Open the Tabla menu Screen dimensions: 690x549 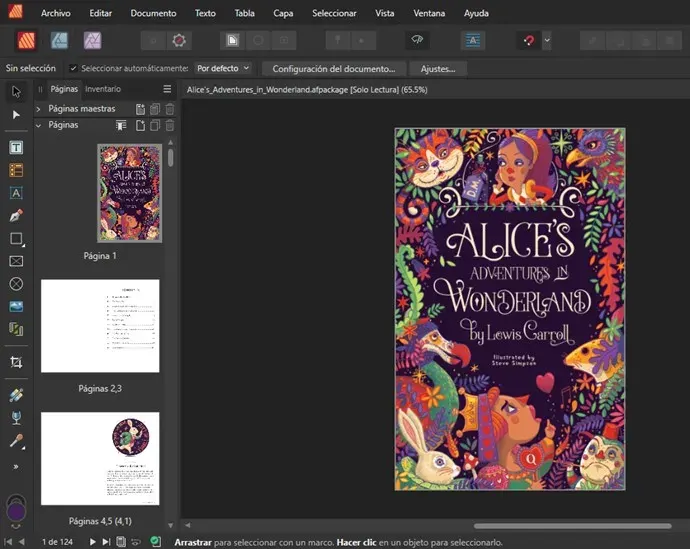click(244, 13)
